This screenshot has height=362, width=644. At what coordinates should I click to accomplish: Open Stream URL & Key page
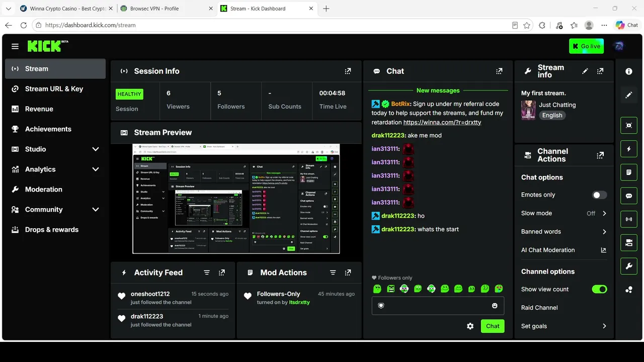point(55,89)
